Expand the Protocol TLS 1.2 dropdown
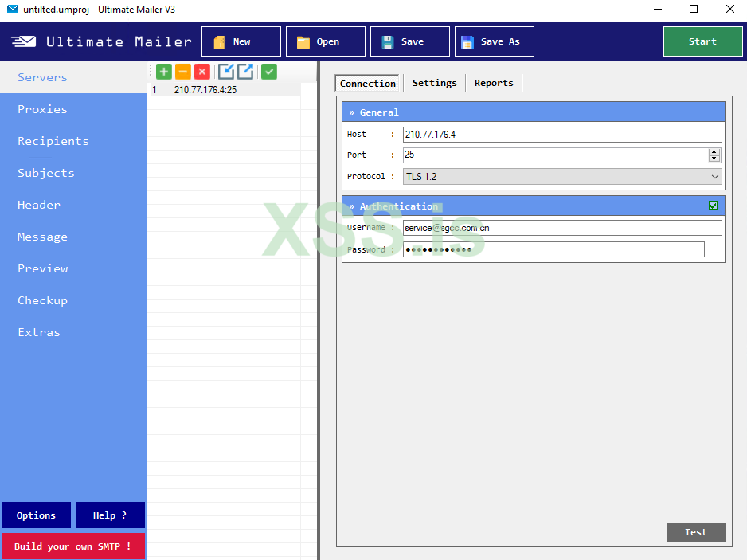The width and height of the screenshot is (747, 560). 562,176
